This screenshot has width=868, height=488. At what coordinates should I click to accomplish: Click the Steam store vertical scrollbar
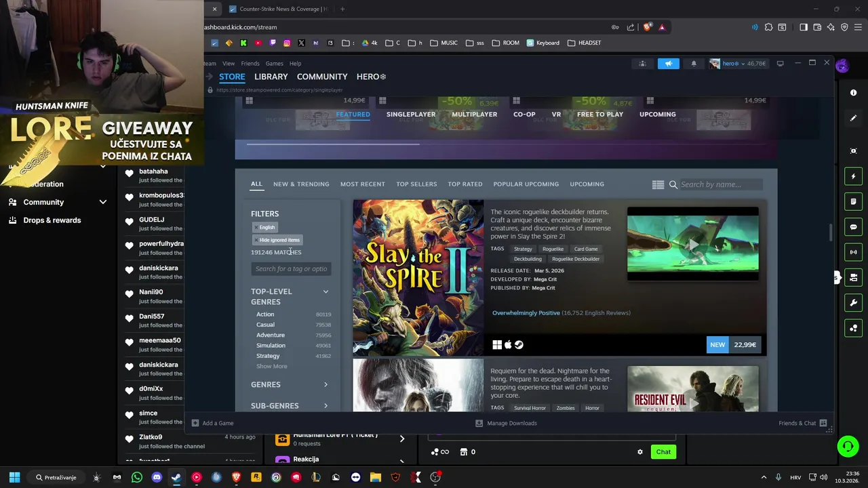pos(829,232)
